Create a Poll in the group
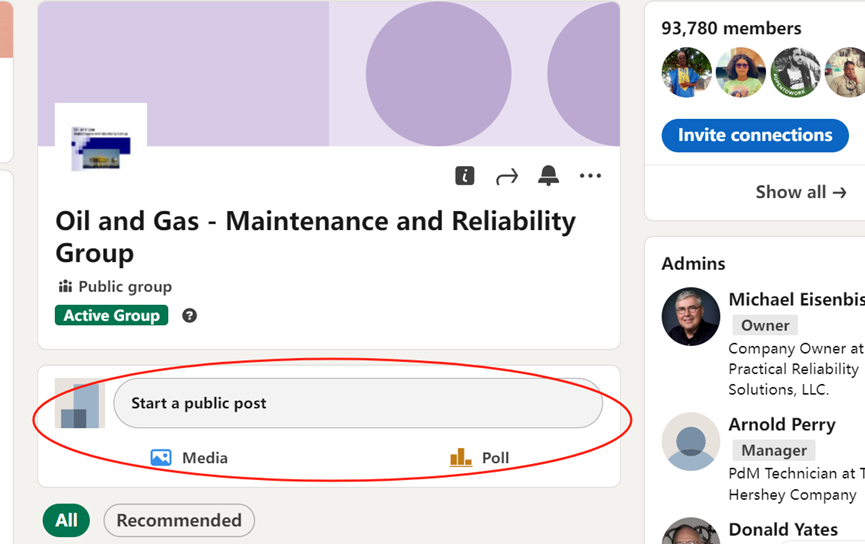 tap(480, 458)
